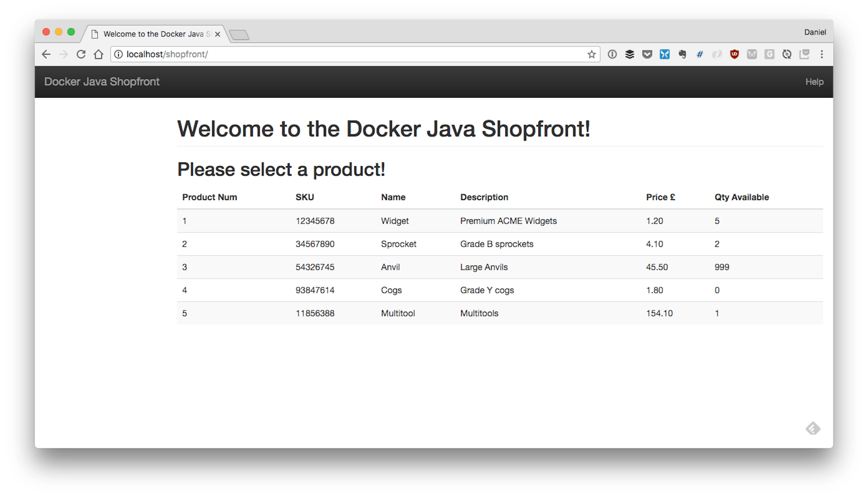Click Grade B sprockets description
This screenshot has height=498, width=868.
coord(497,244)
